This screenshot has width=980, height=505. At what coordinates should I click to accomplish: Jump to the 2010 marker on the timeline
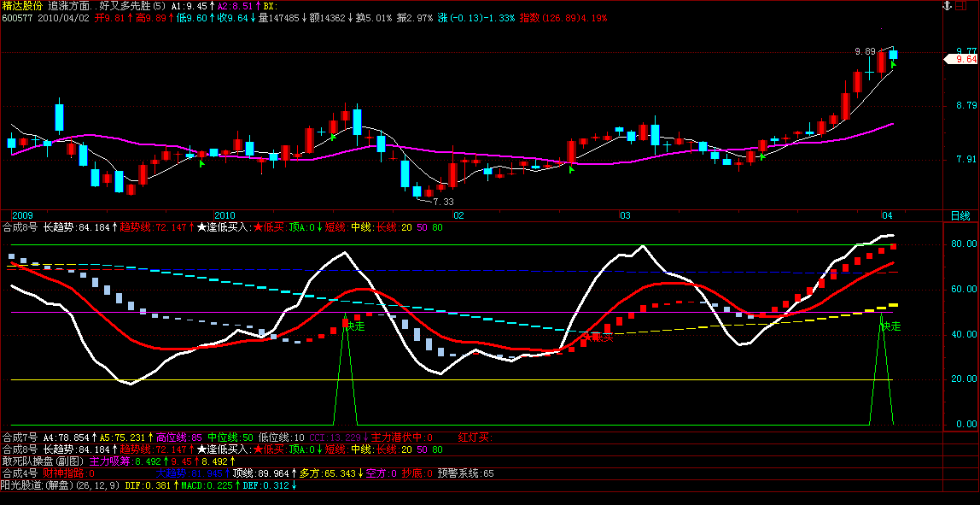(x=225, y=215)
